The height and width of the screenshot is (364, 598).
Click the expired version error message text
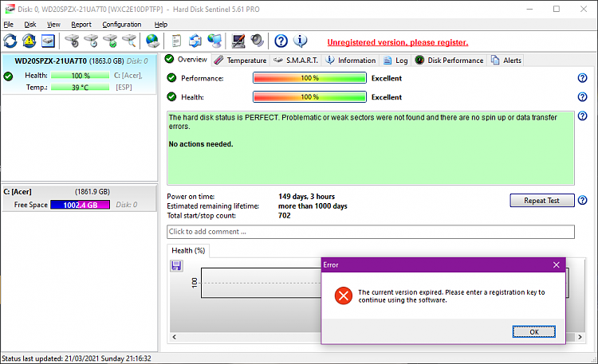pos(451,296)
